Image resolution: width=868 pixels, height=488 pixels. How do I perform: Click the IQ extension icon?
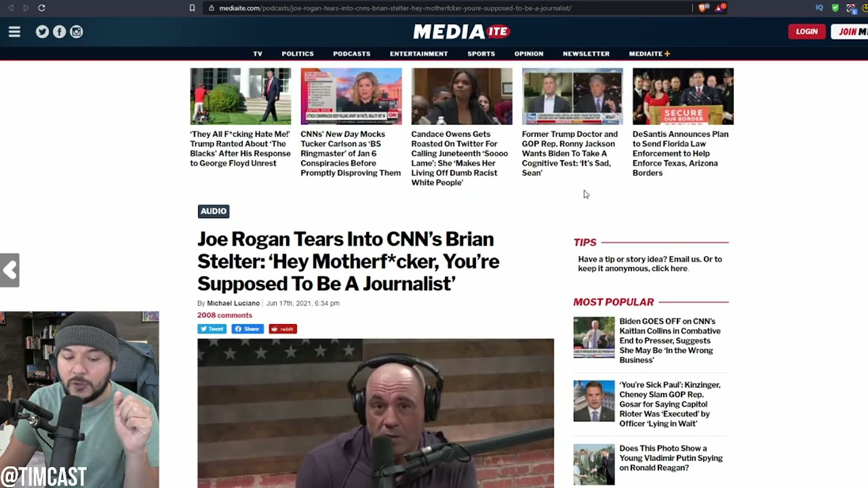tap(819, 8)
